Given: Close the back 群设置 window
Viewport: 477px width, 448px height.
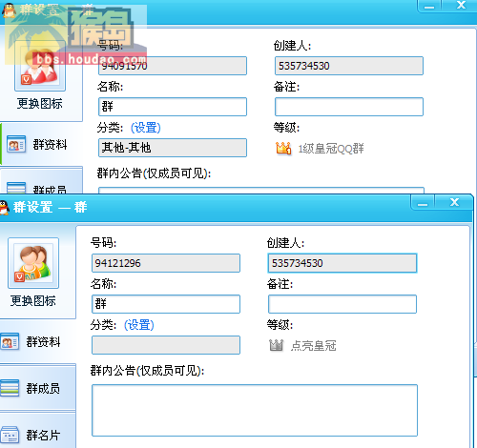Looking at the screenshot, I should click(461, 6).
